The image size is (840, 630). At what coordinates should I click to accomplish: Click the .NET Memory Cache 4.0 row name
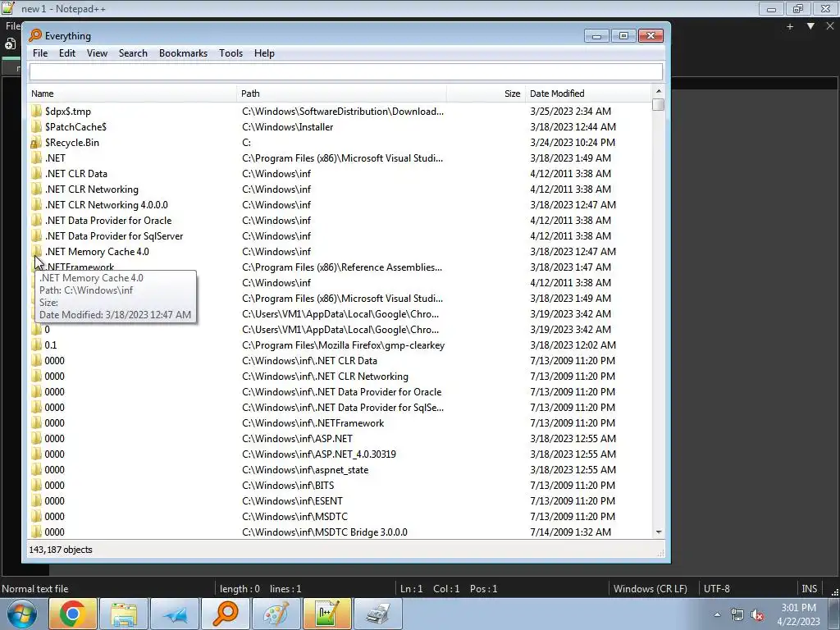point(97,251)
